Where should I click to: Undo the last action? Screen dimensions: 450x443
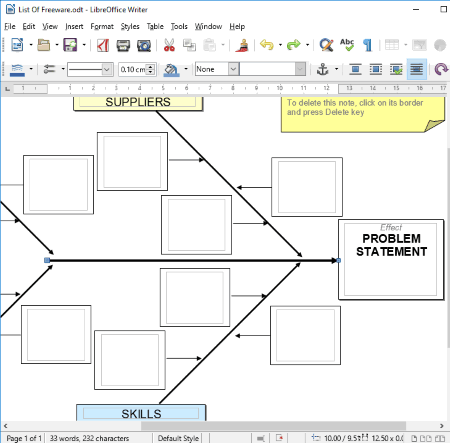point(267,45)
